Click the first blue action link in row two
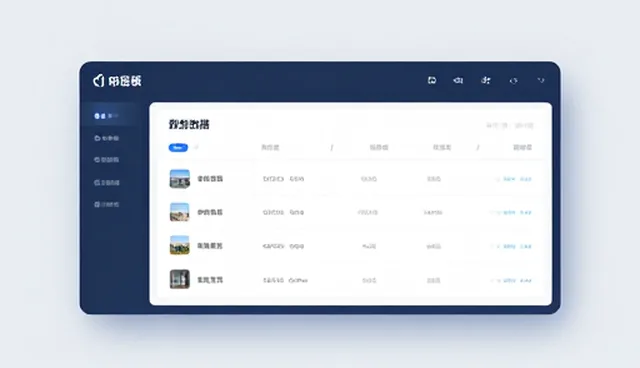 509,213
